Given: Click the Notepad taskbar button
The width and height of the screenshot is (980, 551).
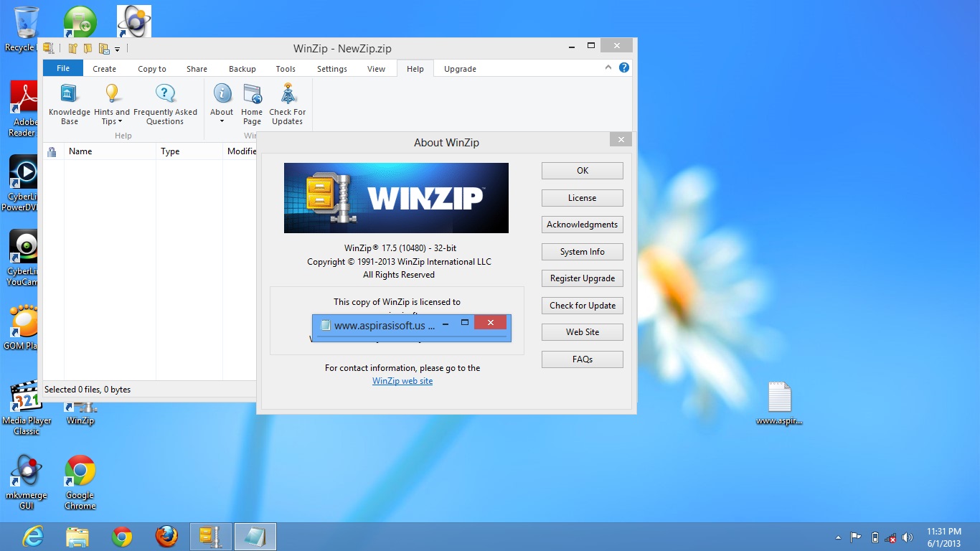Looking at the screenshot, I should tap(255, 537).
